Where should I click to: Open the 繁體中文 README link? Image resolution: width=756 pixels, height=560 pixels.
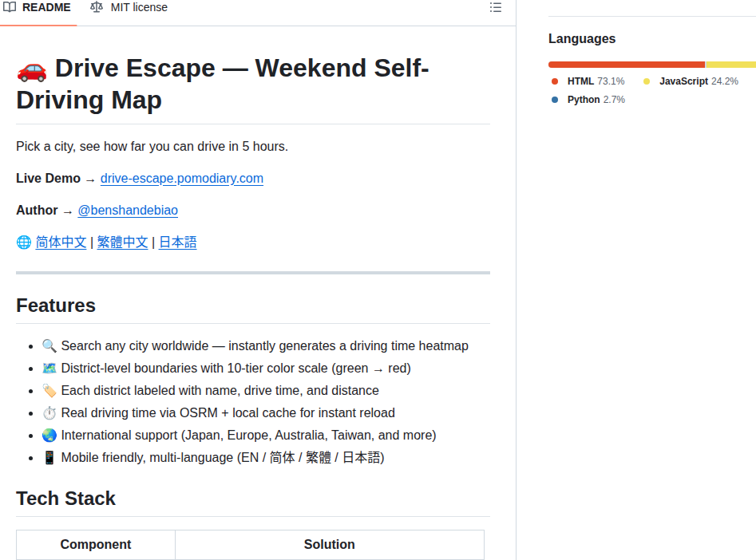click(x=122, y=243)
